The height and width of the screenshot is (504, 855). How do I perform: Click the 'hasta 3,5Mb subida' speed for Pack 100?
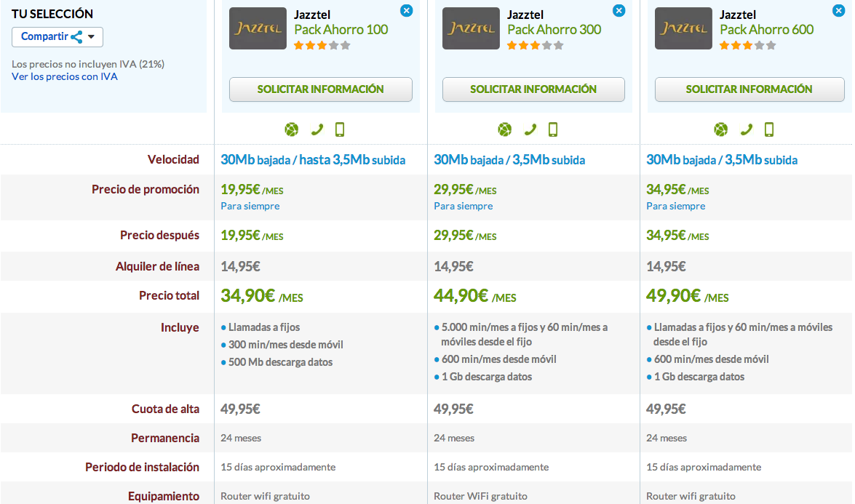point(352,160)
